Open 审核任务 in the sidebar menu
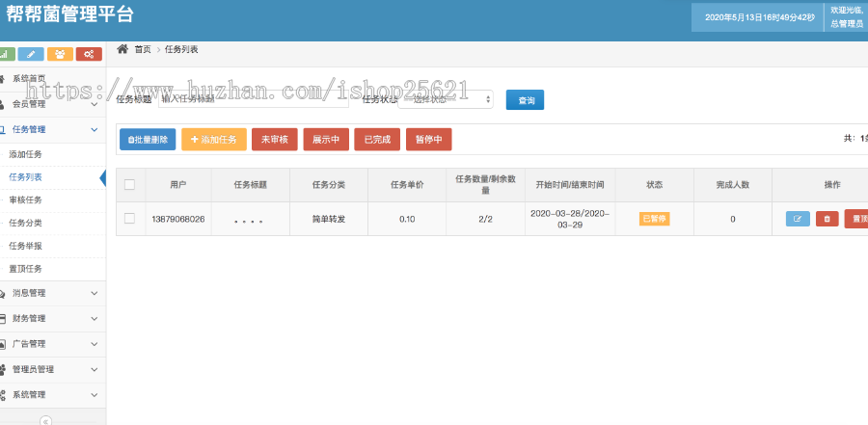Screen dimensions: 868x425 pyautogui.click(x=26, y=200)
